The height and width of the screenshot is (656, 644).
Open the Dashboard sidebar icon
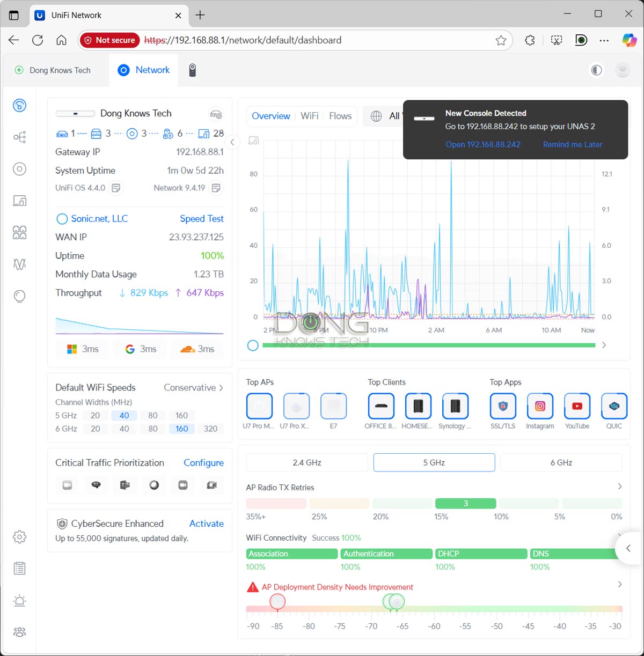click(x=19, y=105)
